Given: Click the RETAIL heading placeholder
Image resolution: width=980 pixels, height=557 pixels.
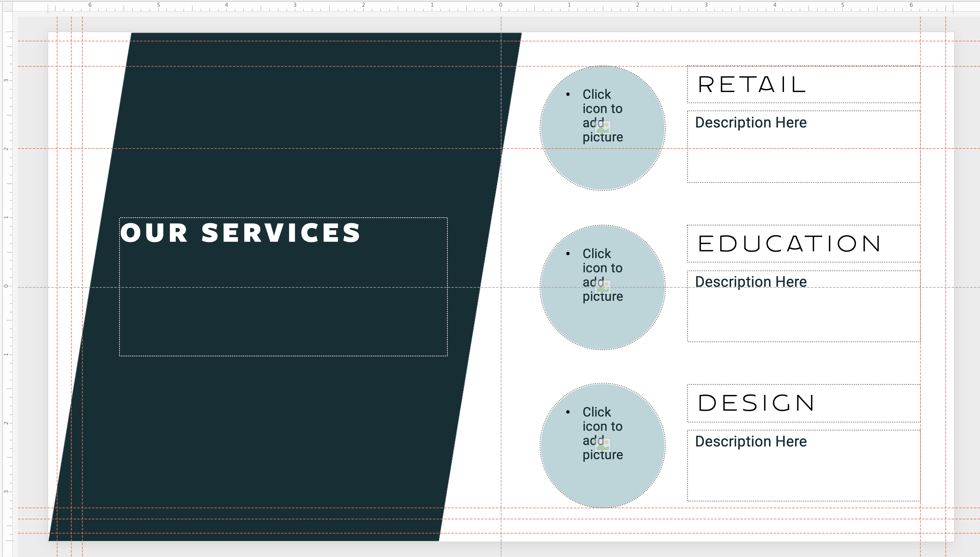Looking at the screenshot, I should tap(804, 85).
